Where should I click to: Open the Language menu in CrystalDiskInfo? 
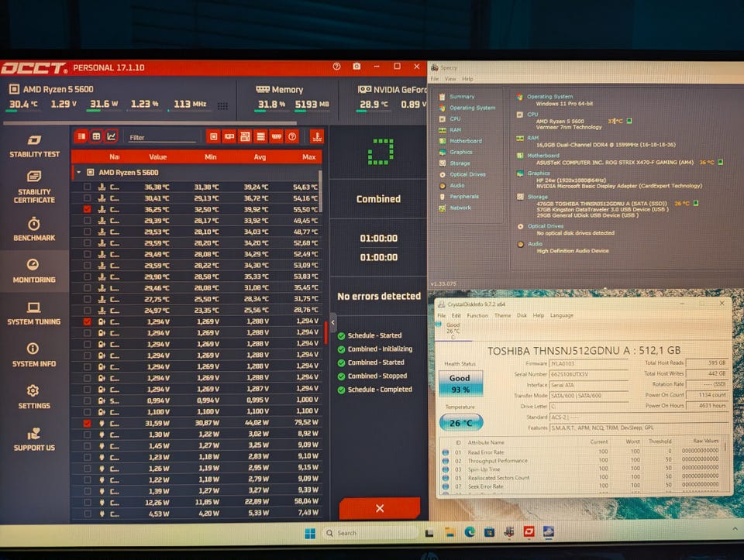pos(562,315)
